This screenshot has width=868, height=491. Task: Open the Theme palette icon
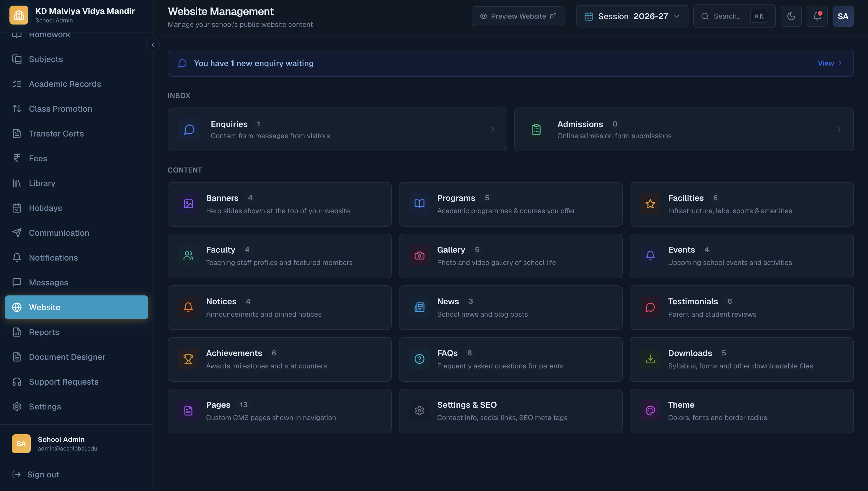pyautogui.click(x=650, y=411)
